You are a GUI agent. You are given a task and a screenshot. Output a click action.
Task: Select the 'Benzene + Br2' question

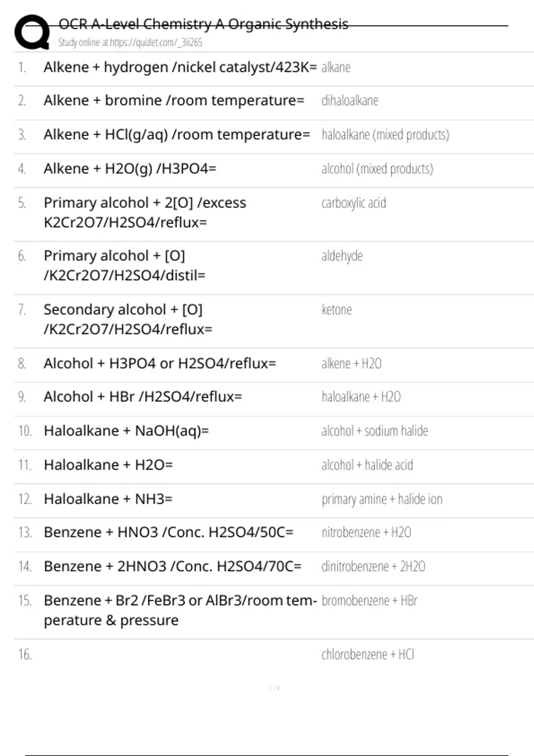pos(180,610)
